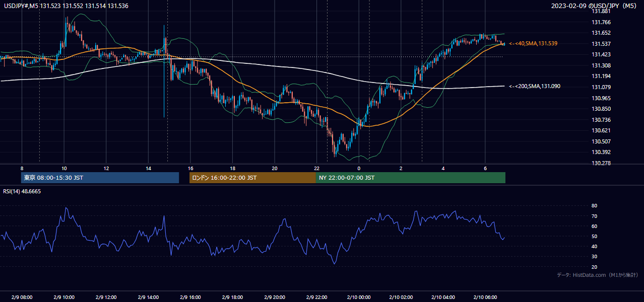Viewport: 644px width, 302px height.
Task: Click hour label 22 under price chart
Action: [x=316, y=168]
